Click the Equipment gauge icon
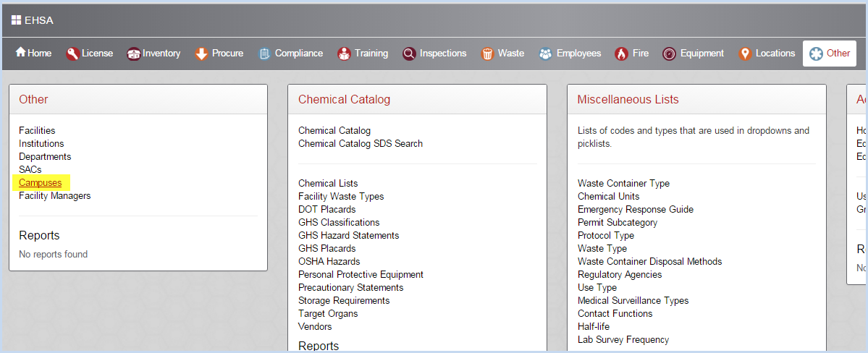868x353 pixels. click(669, 54)
